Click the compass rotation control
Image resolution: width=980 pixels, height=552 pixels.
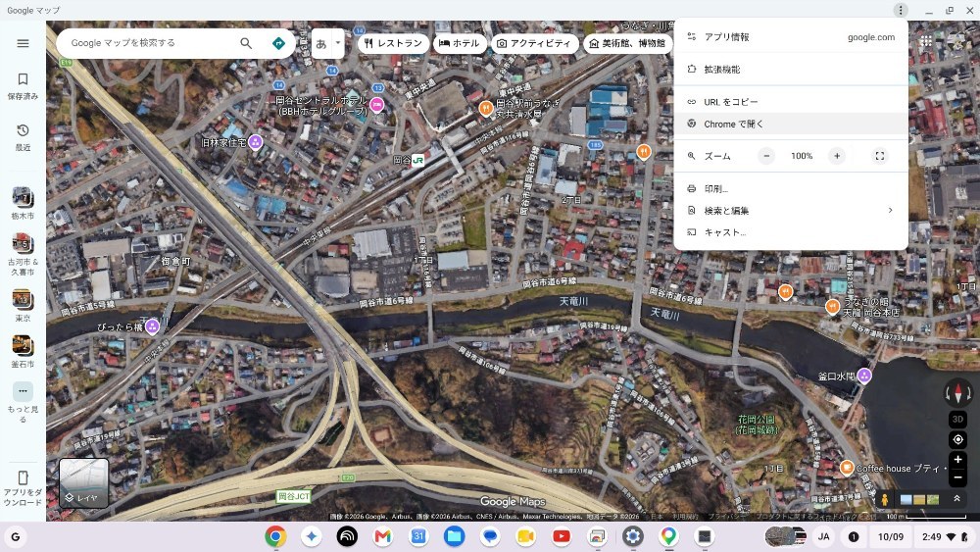click(957, 392)
